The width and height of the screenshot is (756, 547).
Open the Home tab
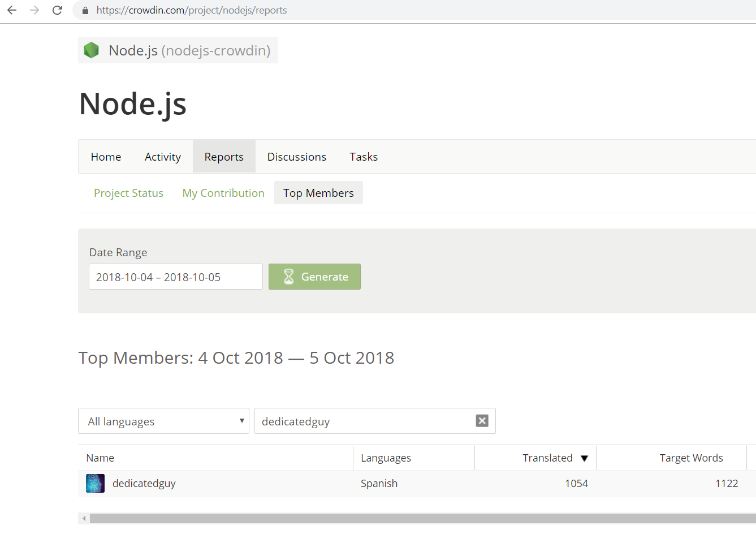coord(106,157)
